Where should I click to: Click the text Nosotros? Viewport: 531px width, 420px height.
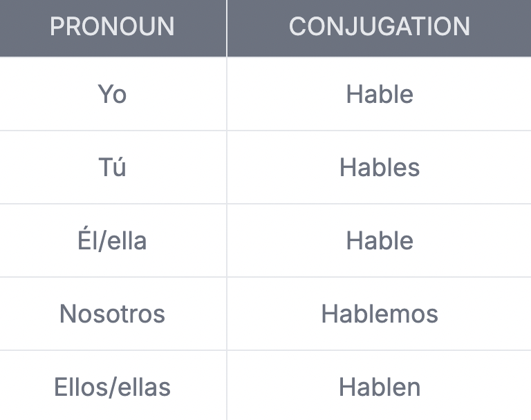[112, 314]
